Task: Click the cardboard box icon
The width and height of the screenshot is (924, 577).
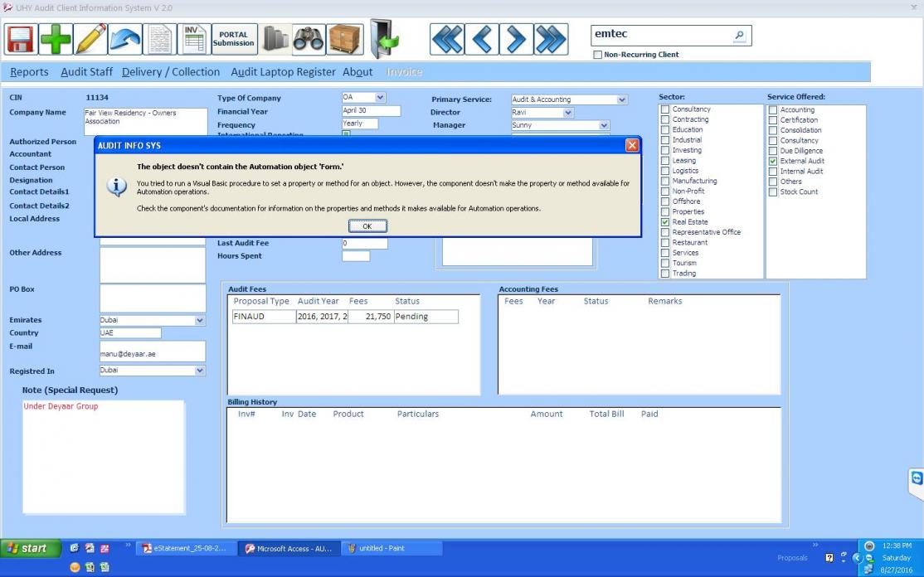Action: (x=345, y=40)
